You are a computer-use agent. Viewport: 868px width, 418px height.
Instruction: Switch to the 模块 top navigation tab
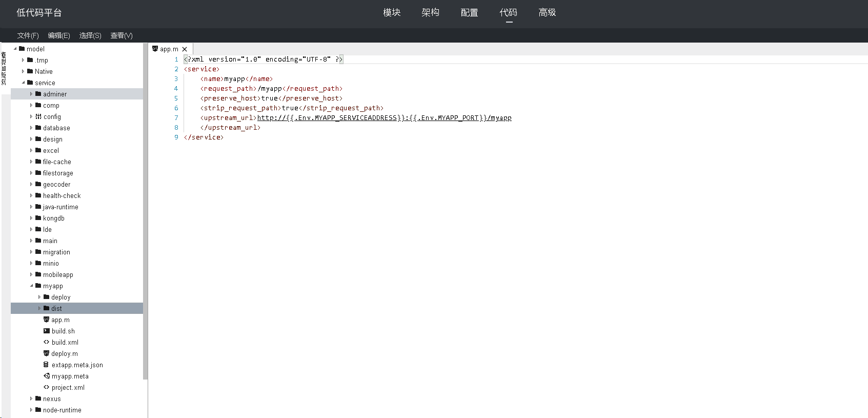392,13
